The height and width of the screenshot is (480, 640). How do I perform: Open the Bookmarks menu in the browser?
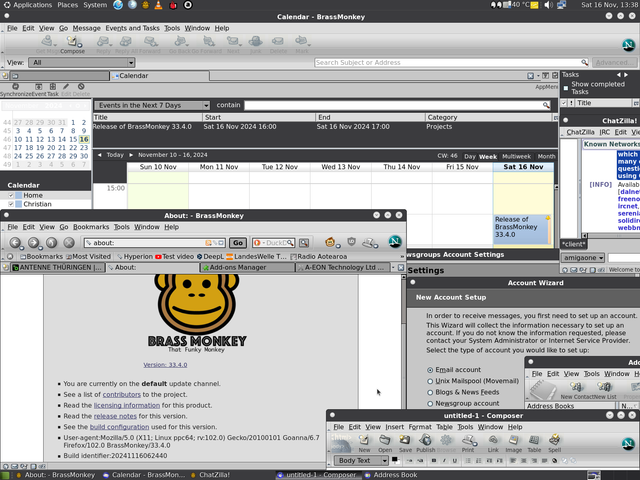coord(91,227)
